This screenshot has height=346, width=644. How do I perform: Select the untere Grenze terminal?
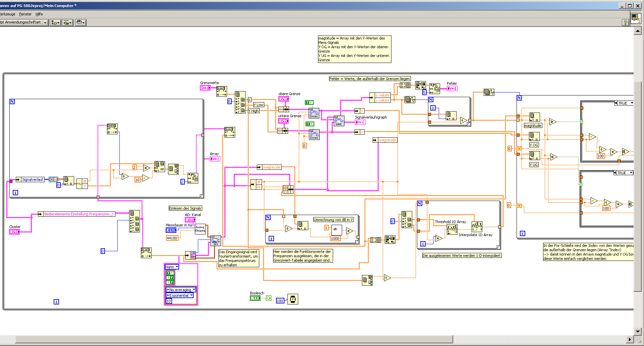(x=283, y=121)
